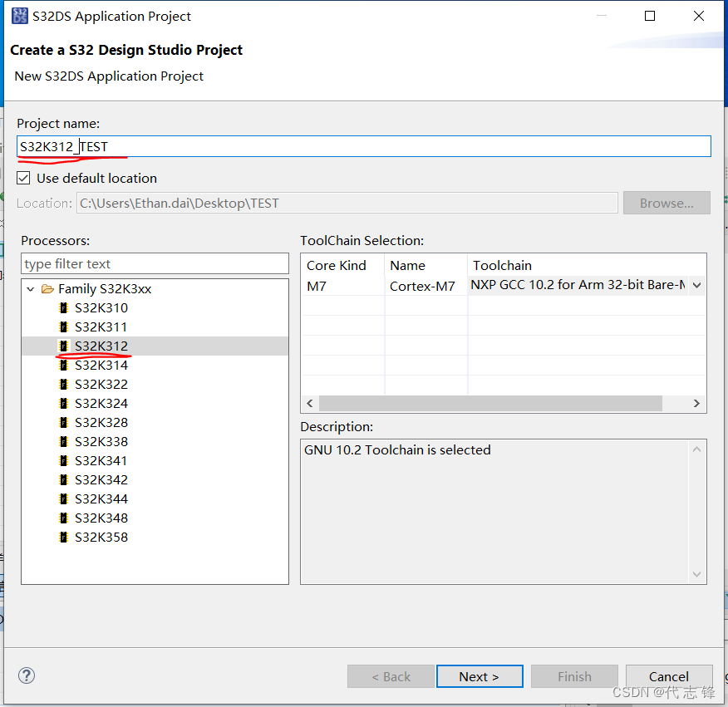Click the disabled Back button
Screen dimensions: 728x707
click(391, 676)
